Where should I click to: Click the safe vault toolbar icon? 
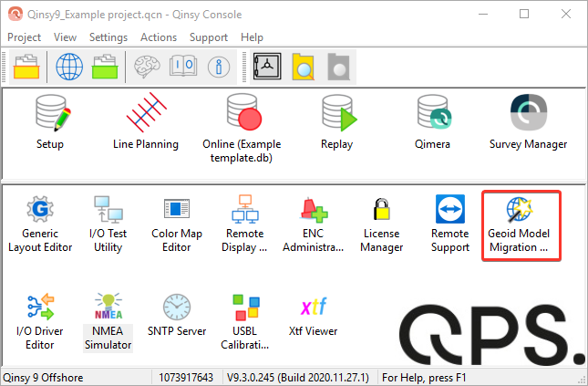point(267,67)
